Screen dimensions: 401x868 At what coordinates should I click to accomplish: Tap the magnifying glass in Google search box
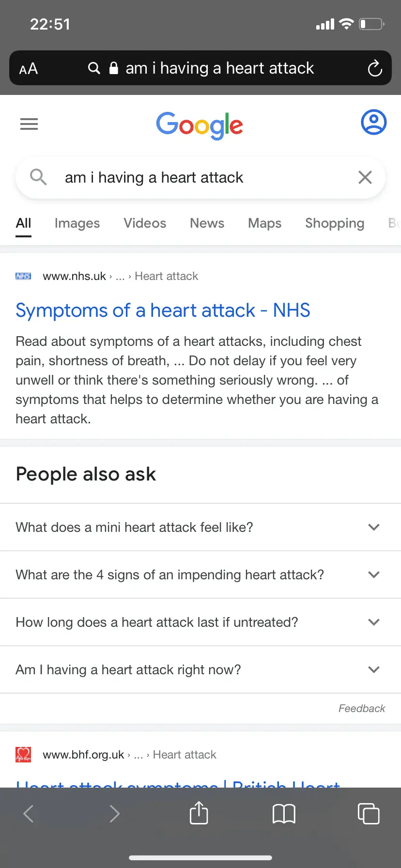(38, 177)
